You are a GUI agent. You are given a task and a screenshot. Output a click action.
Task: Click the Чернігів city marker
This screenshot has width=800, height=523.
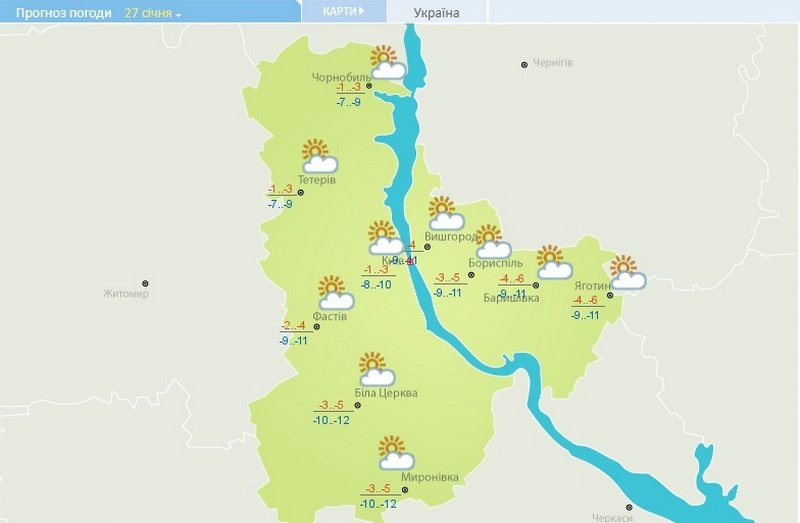524,65
